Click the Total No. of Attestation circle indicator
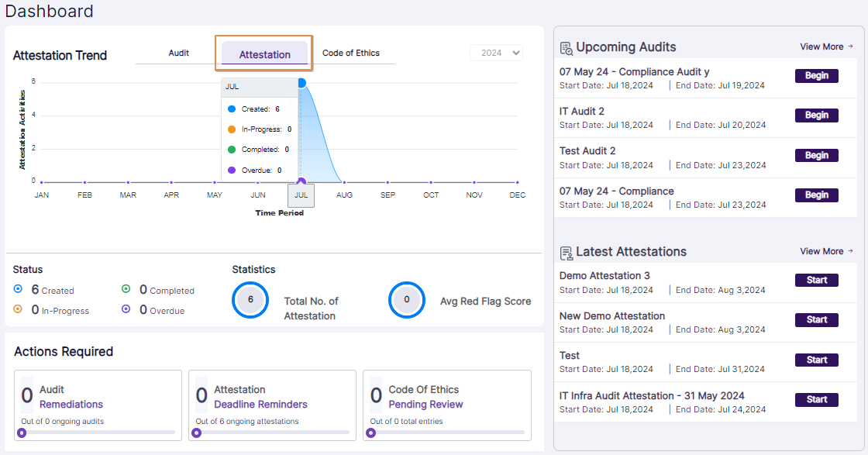Viewport: 868px width, 455px height. click(250, 300)
